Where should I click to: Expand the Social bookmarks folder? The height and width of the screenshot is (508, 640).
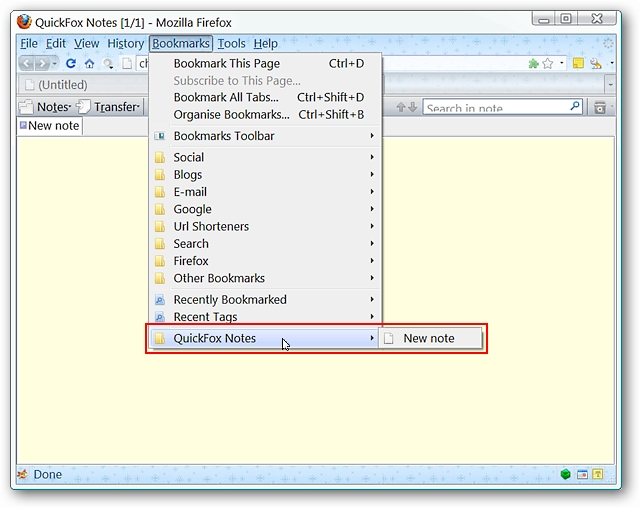265,158
